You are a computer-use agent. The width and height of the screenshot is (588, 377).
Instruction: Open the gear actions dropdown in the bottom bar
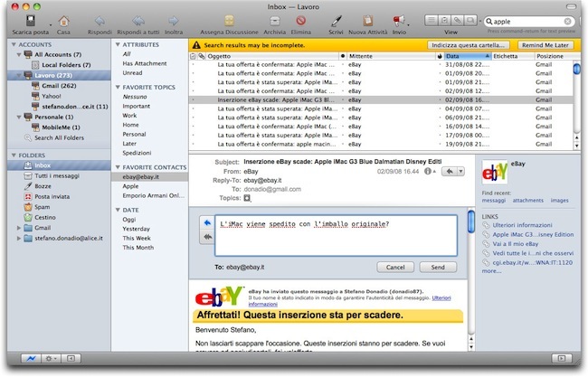pyautogui.click(x=51, y=359)
